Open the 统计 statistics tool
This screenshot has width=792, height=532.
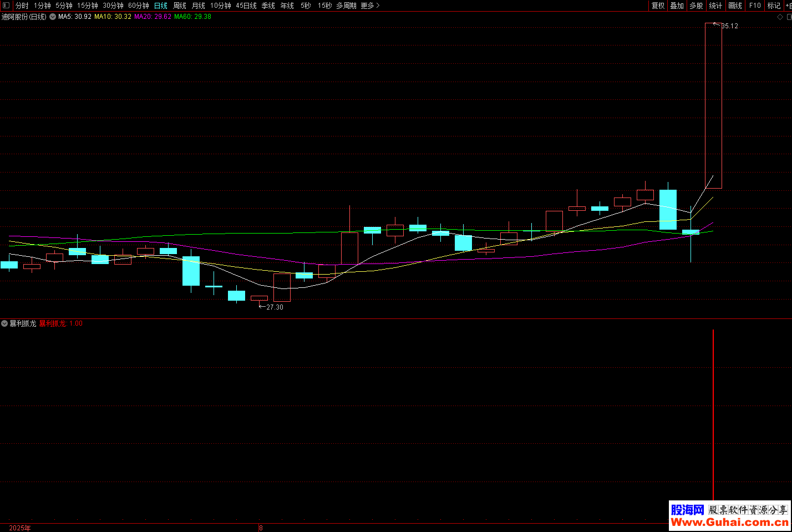(x=716, y=6)
